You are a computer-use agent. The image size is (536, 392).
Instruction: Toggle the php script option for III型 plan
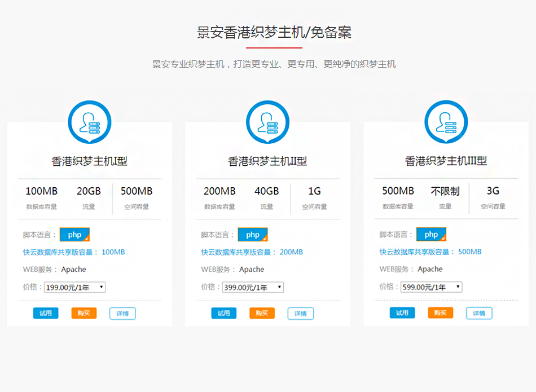431,235
